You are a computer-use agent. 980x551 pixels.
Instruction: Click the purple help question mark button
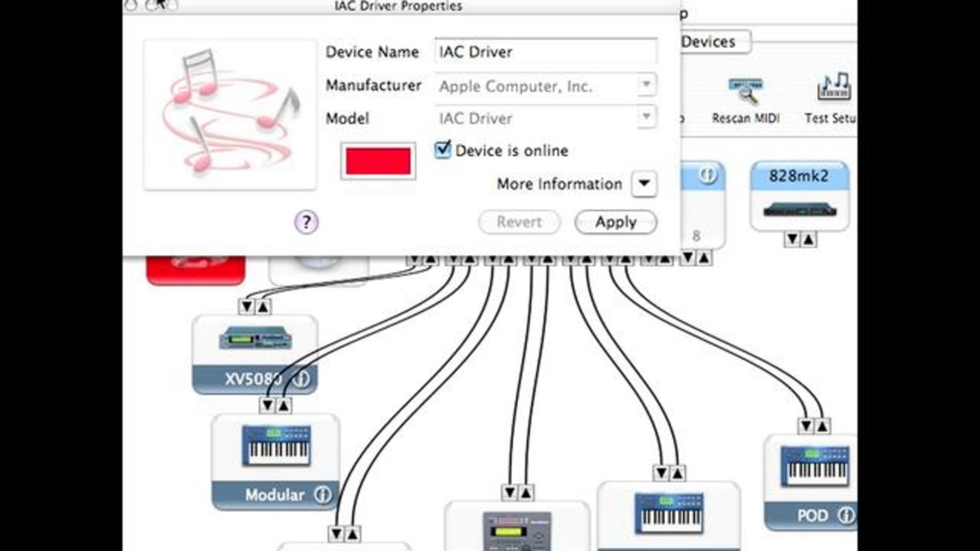point(306,222)
